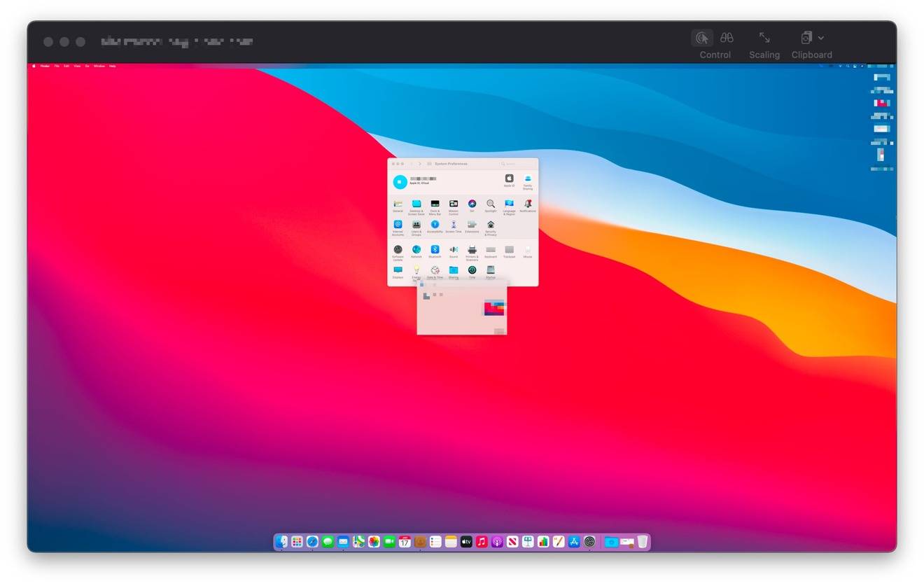Open Maps from the remote Dock

(x=358, y=542)
